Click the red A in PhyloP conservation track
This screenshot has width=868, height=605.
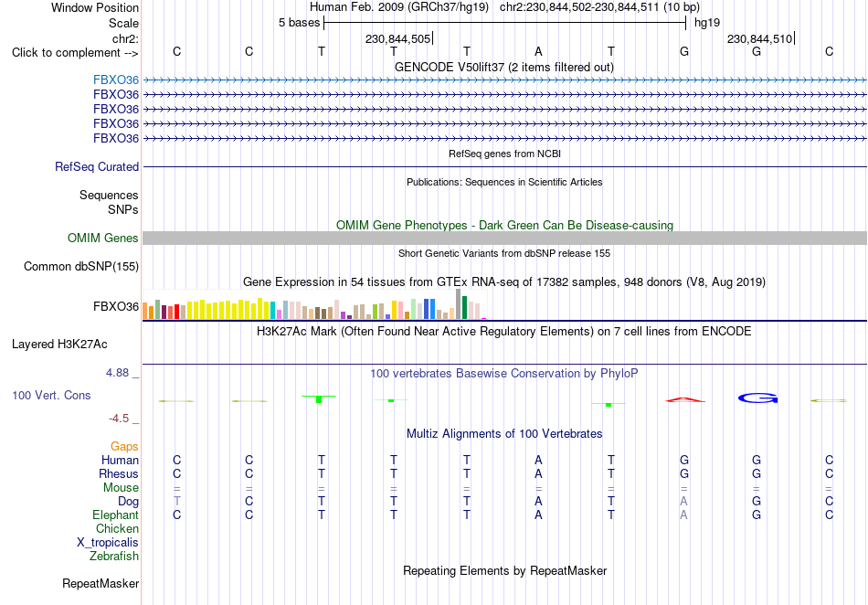tap(684, 399)
